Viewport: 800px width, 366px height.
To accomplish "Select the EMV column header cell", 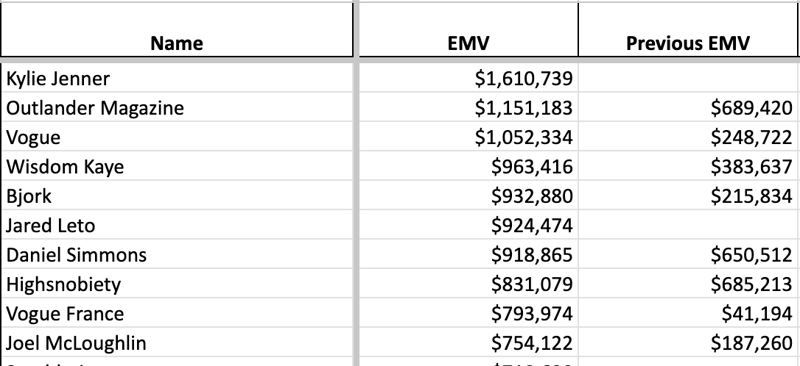I will 468,30.
